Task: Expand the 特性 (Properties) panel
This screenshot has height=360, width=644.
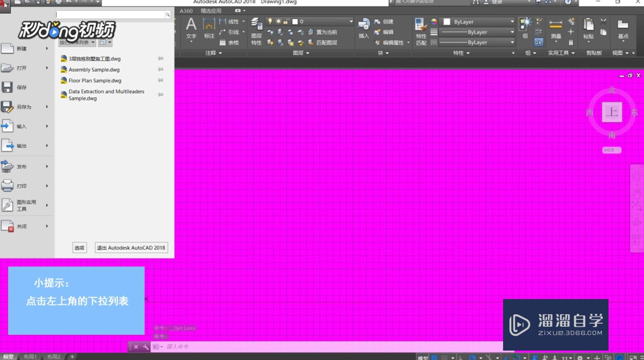Action: click(461, 53)
